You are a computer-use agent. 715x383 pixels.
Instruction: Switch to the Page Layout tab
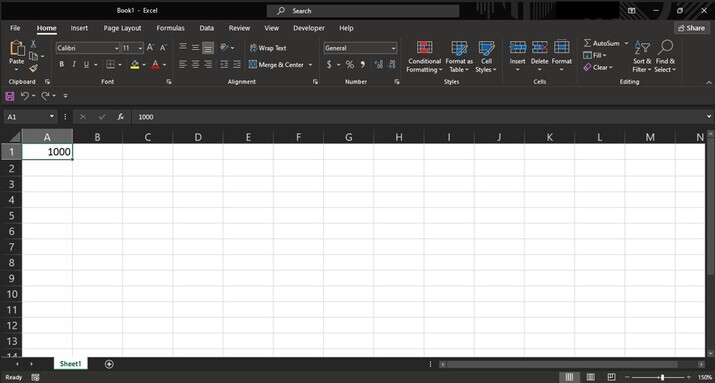pos(122,28)
